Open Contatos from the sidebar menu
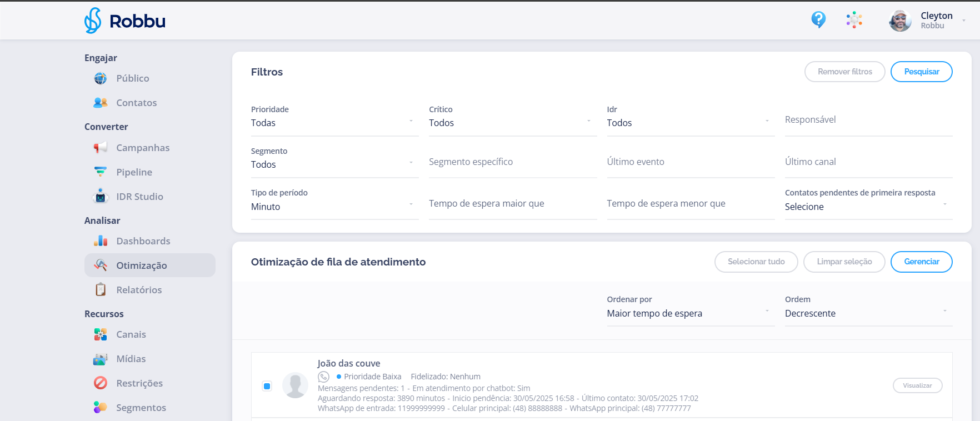980x421 pixels. [x=136, y=103]
